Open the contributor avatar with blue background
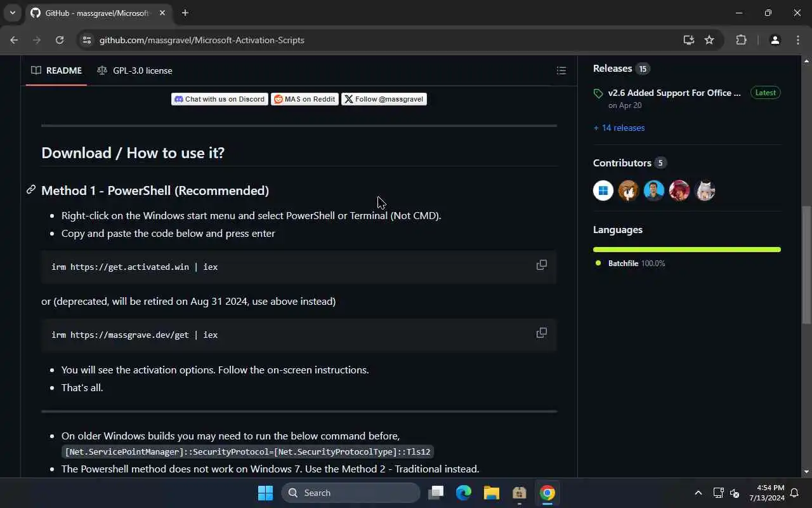 click(654, 190)
